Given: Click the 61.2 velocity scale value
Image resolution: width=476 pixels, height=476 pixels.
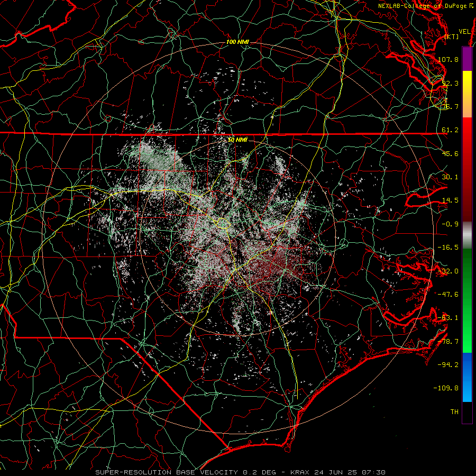Looking at the screenshot, I should click(450, 130).
